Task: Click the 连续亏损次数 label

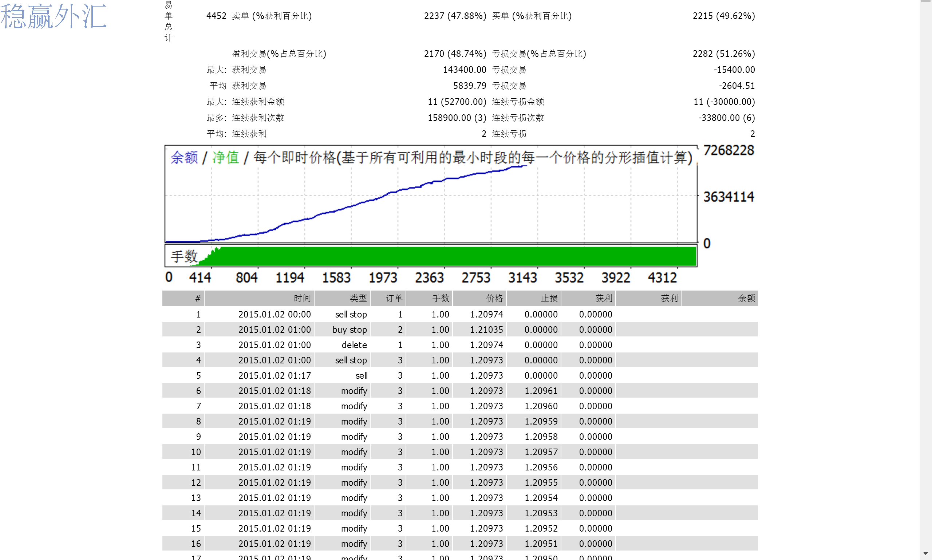Action: coord(518,118)
